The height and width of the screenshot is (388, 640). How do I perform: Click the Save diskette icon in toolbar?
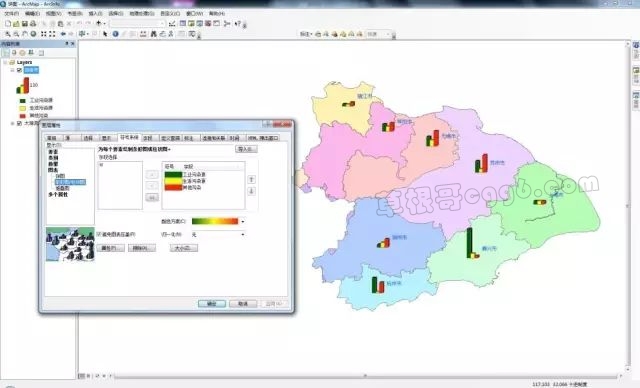pos(24,24)
